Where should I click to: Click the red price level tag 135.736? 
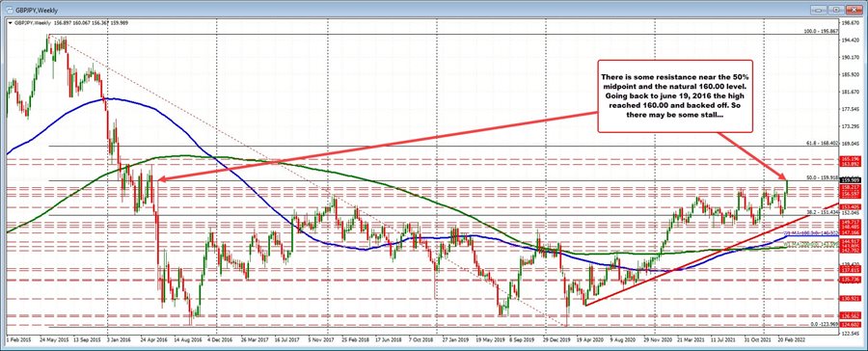tap(851, 280)
